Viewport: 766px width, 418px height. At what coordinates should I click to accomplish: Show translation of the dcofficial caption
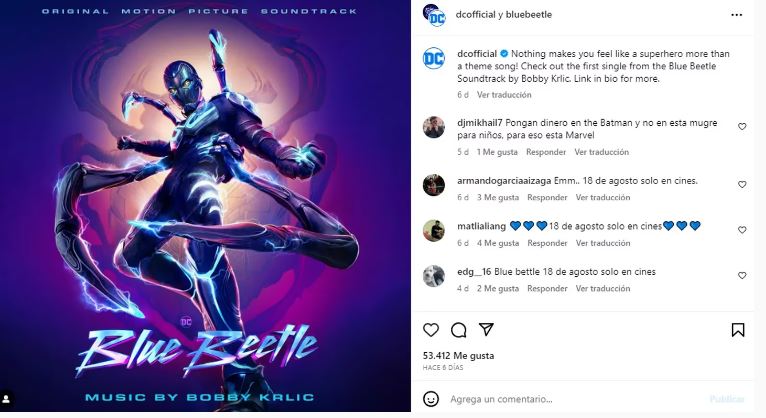(x=504, y=95)
